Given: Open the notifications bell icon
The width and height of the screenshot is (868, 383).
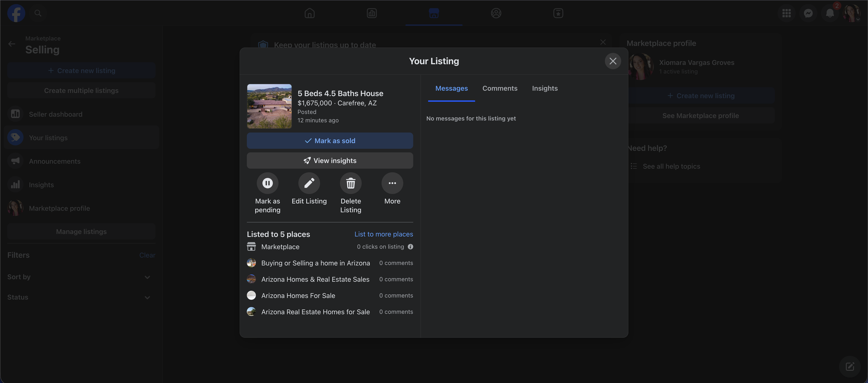Looking at the screenshot, I should (x=830, y=13).
